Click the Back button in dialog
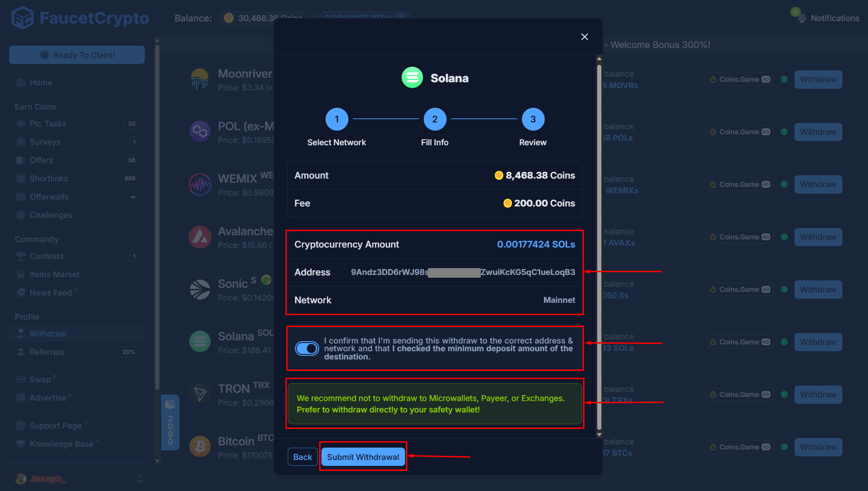 (303, 457)
